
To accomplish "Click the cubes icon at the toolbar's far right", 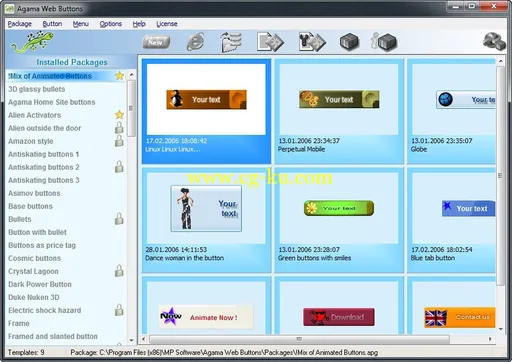I will click(494, 42).
